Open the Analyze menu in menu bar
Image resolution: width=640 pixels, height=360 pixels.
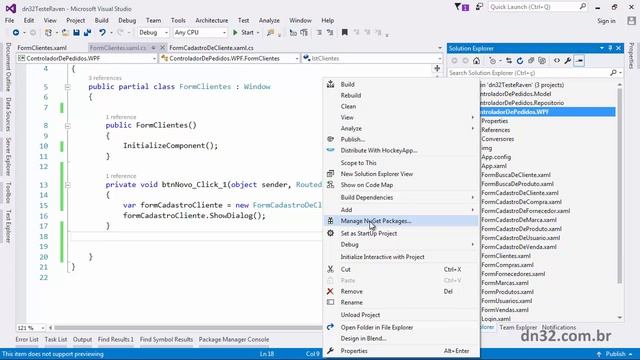269,20
